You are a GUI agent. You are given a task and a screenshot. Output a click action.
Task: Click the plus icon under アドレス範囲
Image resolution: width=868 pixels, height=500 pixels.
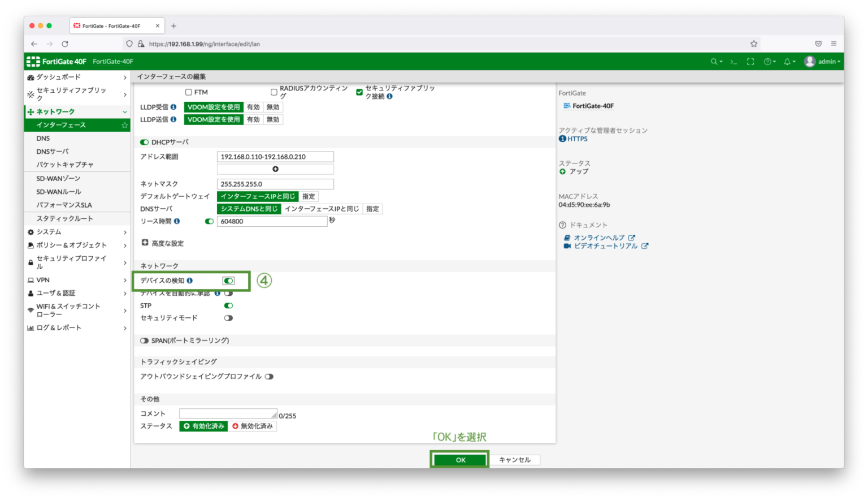click(x=275, y=169)
